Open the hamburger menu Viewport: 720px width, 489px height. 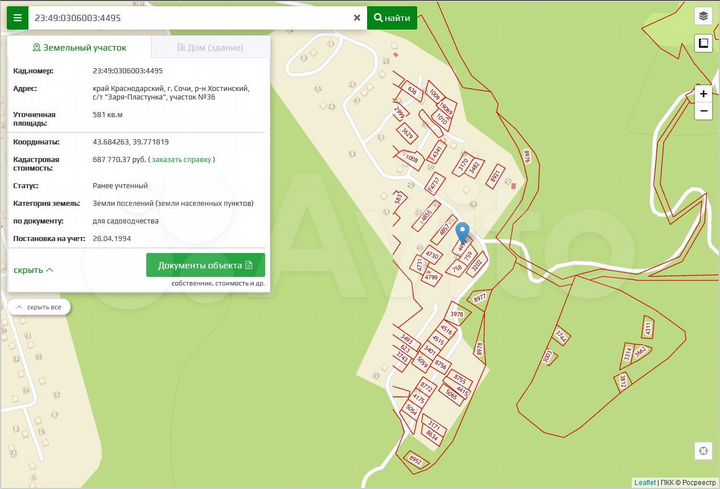17,18
